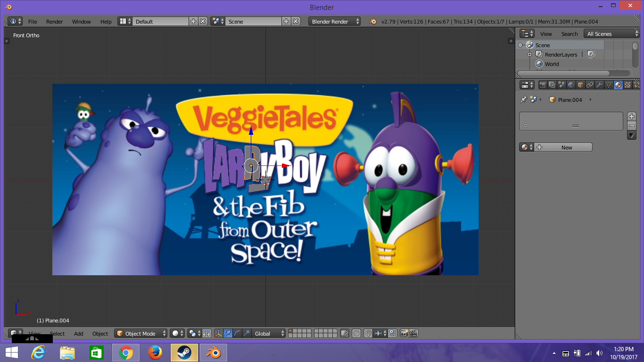Open File menu

click(33, 22)
